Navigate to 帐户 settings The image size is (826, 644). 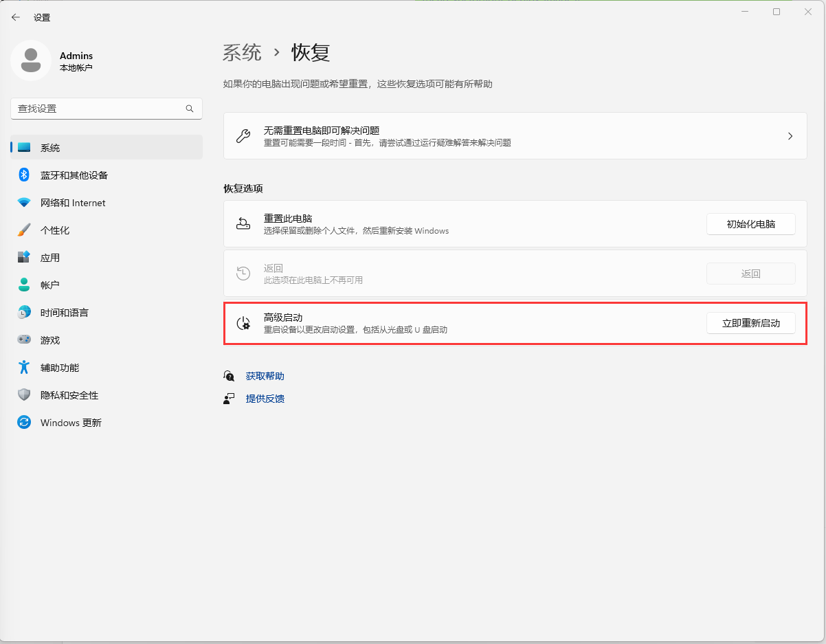(107, 285)
